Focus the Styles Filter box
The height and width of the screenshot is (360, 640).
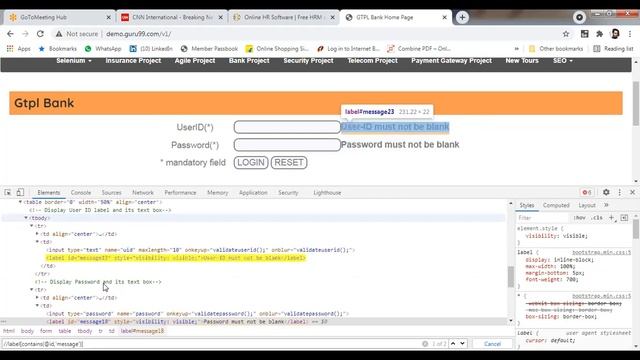[x=543, y=218]
